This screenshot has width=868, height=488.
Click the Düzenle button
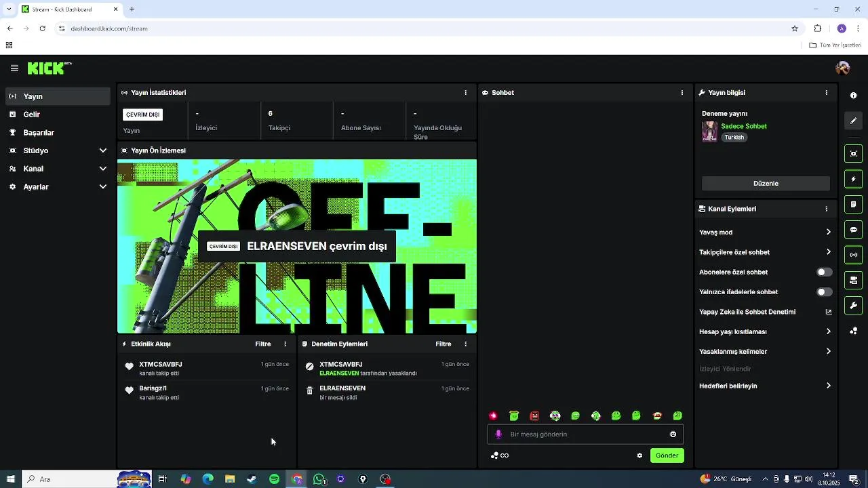point(766,184)
